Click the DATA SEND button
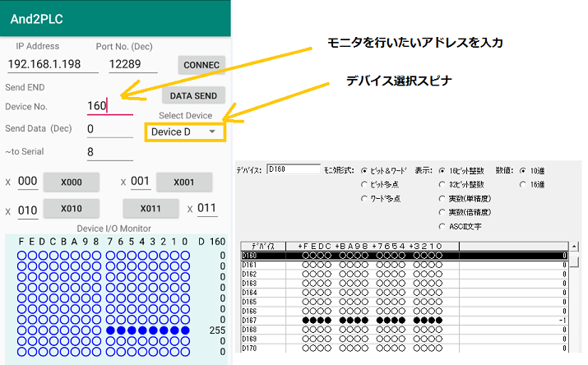Image resolution: width=588 pixels, height=365 pixels. 193,95
